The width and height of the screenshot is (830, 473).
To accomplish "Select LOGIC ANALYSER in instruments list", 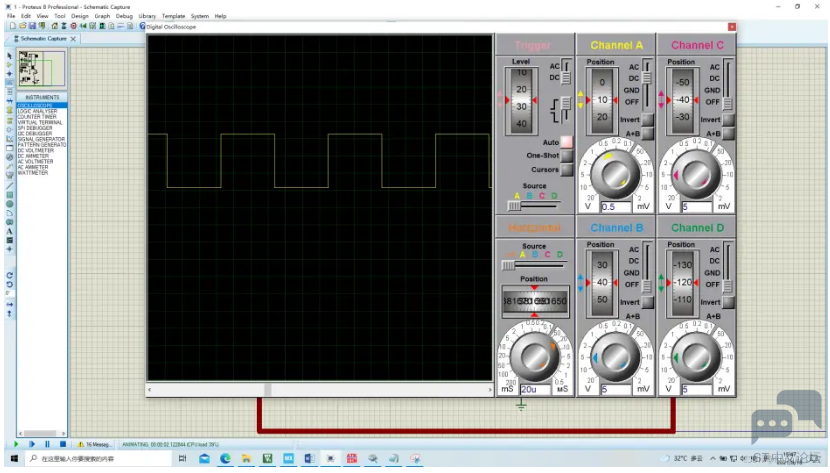I will [37, 111].
